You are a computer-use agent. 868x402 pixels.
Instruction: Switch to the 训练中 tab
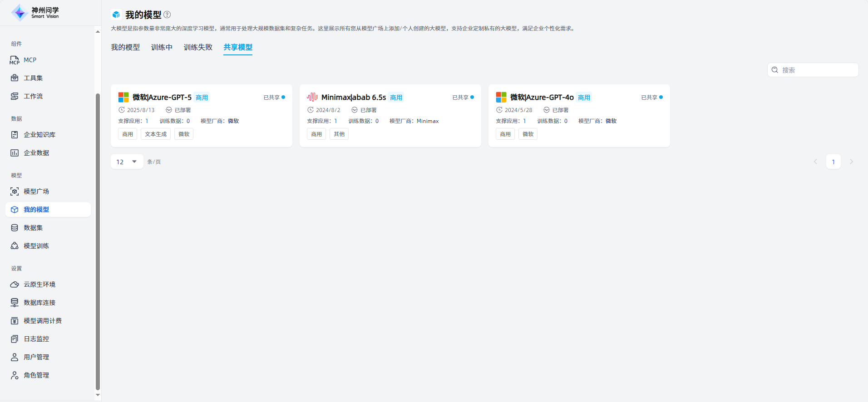tap(162, 47)
